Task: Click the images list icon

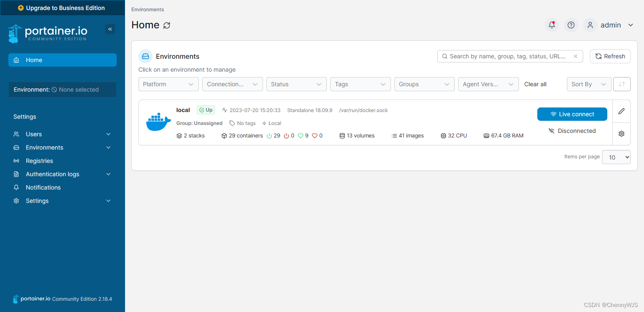Action: coord(394,136)
